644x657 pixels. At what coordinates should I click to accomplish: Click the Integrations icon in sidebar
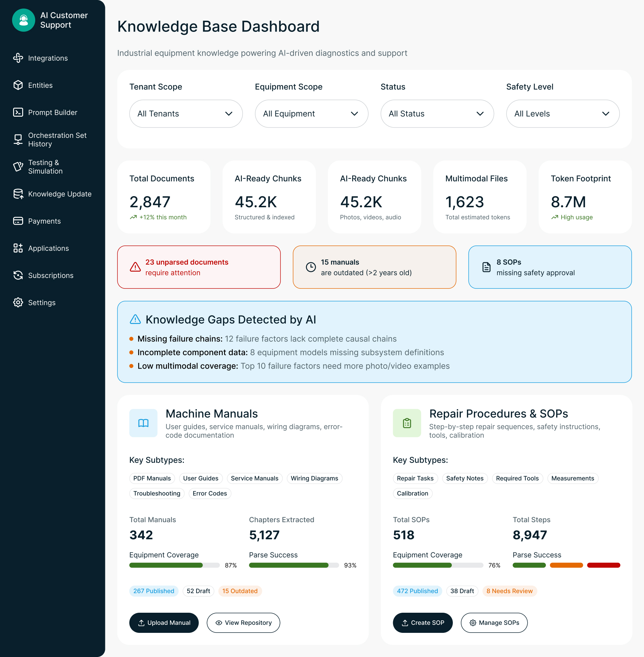click(18, 58)
